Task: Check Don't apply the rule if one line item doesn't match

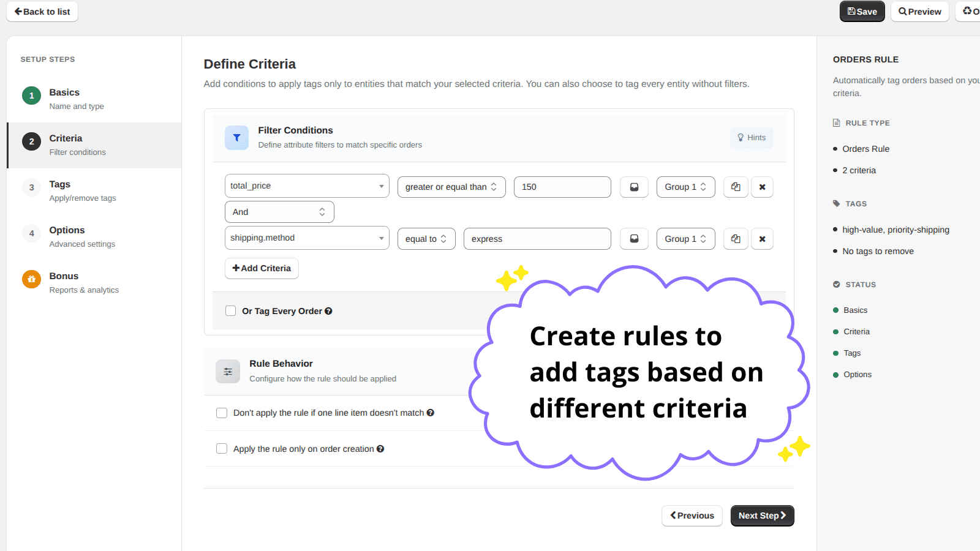Action: (222, 413)
